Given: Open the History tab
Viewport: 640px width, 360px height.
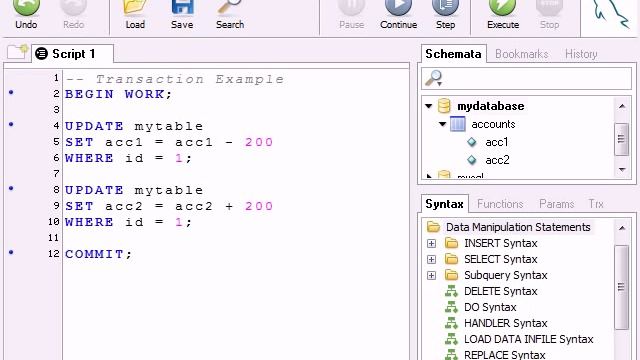Looking at the screenshot, I should [x=581, y=53].
